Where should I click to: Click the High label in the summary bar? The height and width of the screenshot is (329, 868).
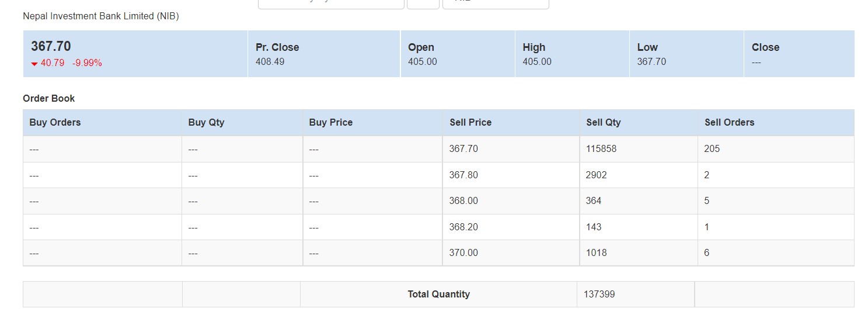pos(534,47)
